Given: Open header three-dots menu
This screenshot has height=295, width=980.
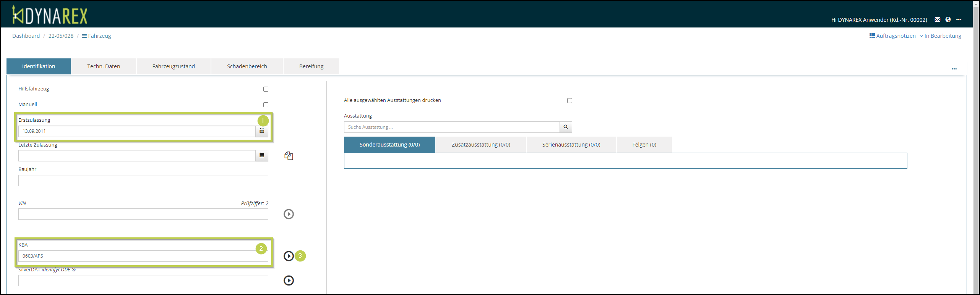Looking at the screenshot, I should (x=959, y=19).
